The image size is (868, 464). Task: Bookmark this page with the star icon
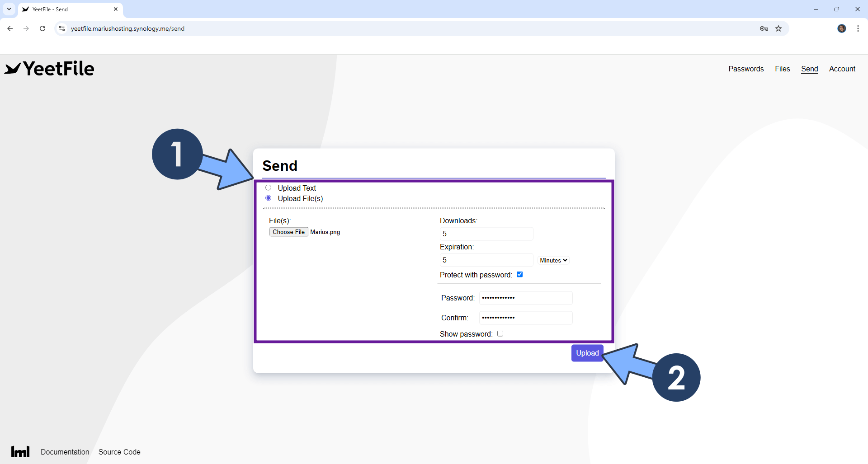pos(778,28)
